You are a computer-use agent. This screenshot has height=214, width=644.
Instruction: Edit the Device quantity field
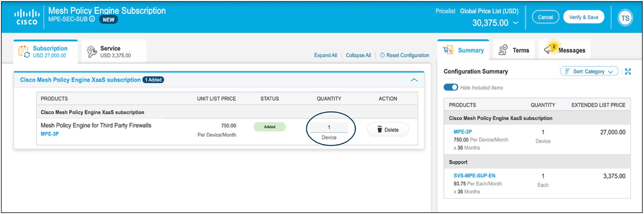click(x=329, y=127)
